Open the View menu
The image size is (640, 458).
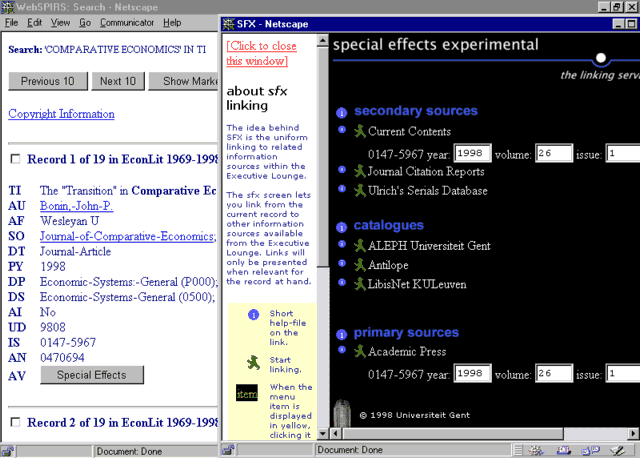click(60, 22)
